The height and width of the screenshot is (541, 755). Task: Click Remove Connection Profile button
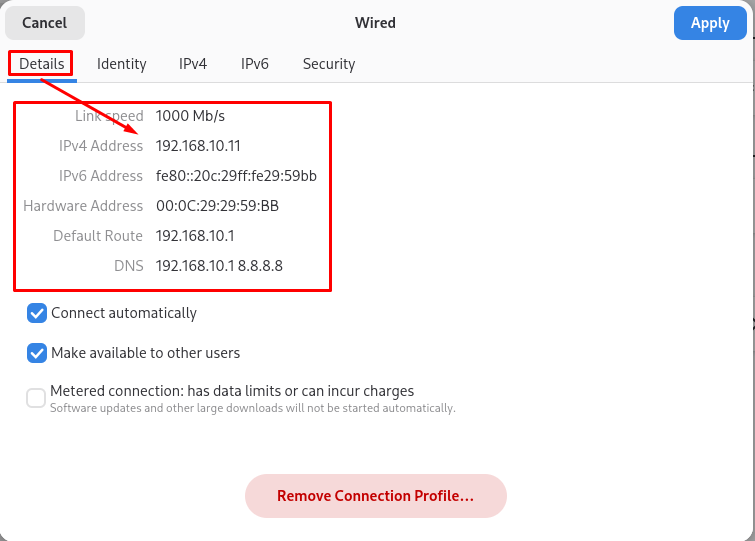tap(376, 496)
